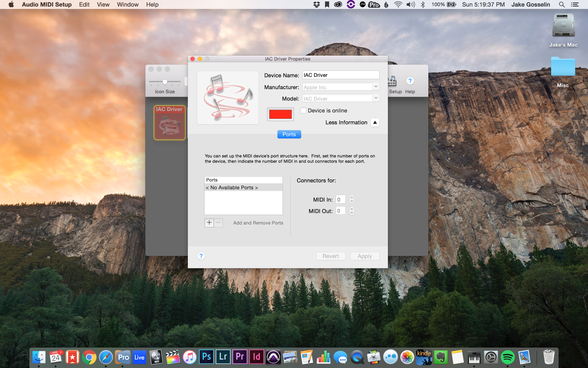This screenshot has height=368, width=588.
Task: Open Spotlight search magnifier
Action: (562, 4)
